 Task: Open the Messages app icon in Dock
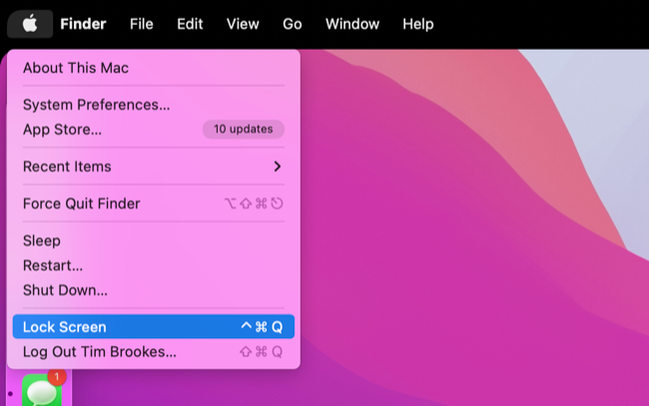click(x=42, y=390)
